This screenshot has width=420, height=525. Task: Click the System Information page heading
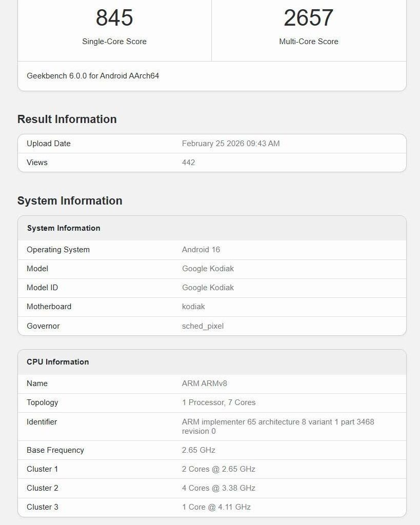(x=70, y=200)
